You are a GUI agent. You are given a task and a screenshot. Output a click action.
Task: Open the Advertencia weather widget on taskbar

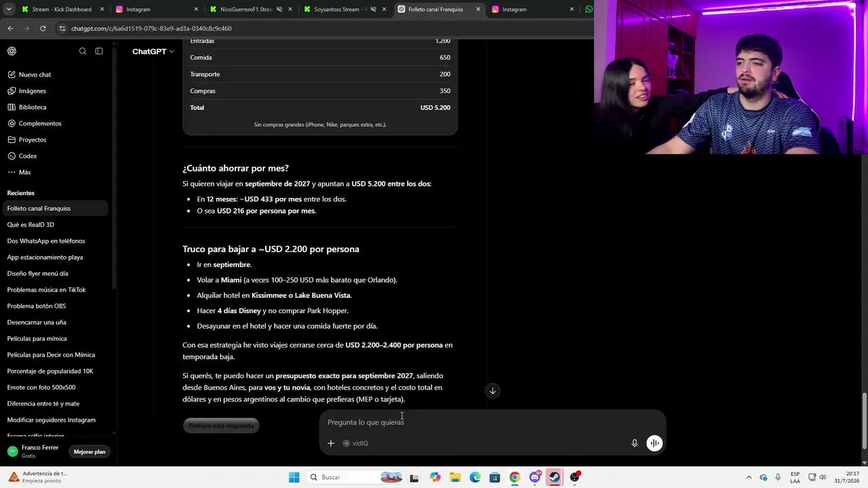point(39,477)
